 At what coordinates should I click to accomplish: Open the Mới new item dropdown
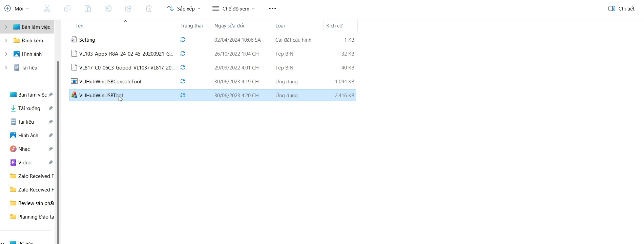pos(17,8)
